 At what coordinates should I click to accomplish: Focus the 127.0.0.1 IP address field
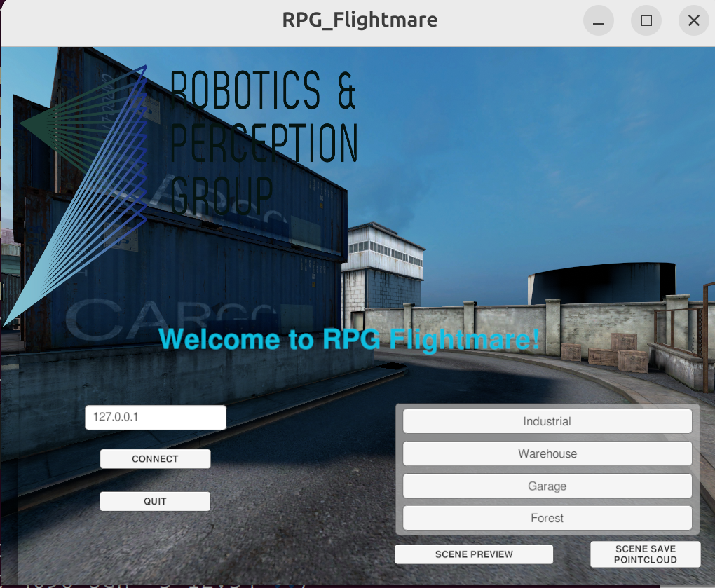tap(156, 417)
